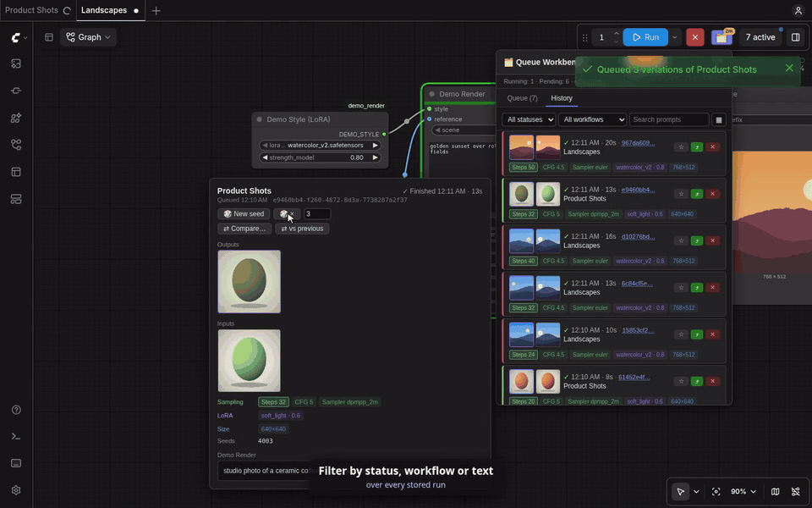Adjust the strength_model 0.80 slider

click(320, 157)
